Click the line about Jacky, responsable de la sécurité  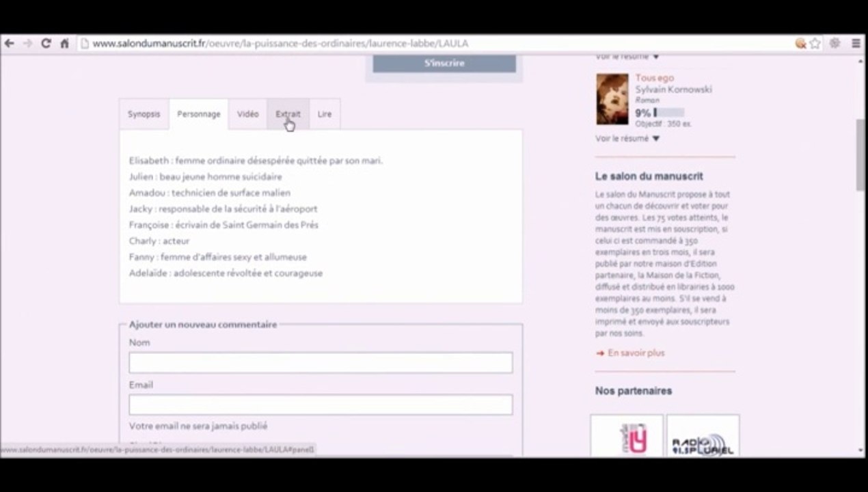[223, 208]
